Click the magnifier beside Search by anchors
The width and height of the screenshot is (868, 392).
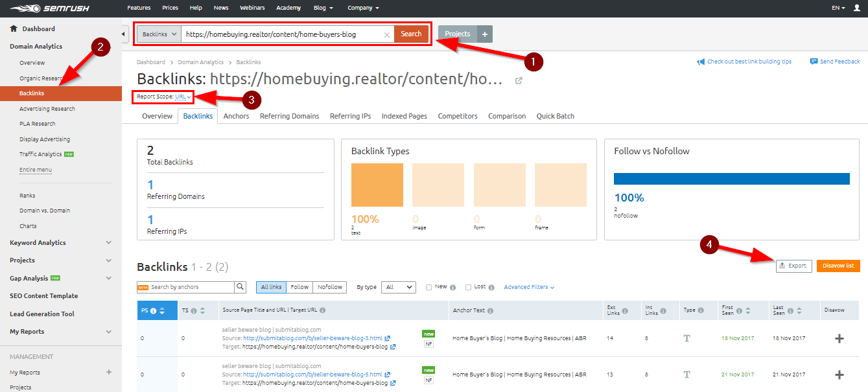[x=240, y=287]
